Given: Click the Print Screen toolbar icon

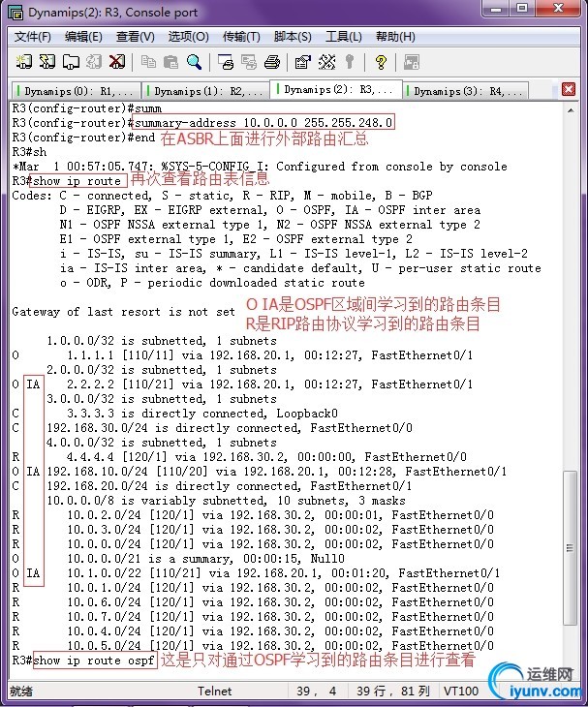Looking at the screenshot, I should [x=226, y=62].
